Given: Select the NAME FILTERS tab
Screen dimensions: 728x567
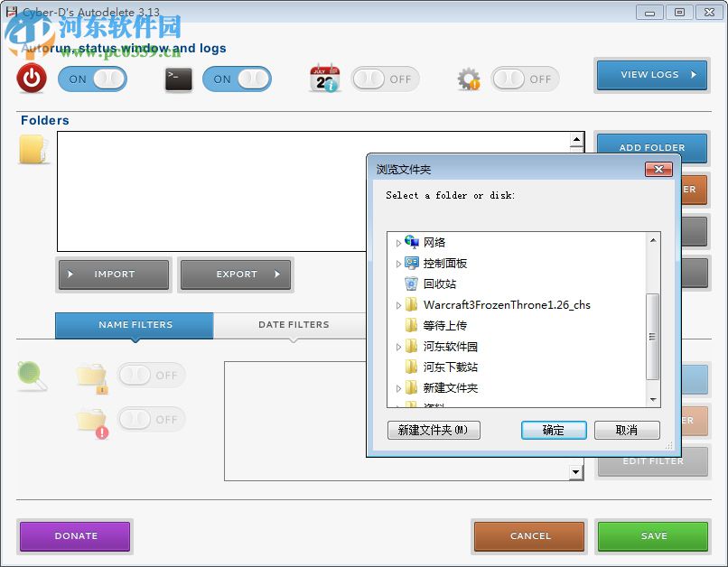Looking at the screenshot, I should [134, 325].
